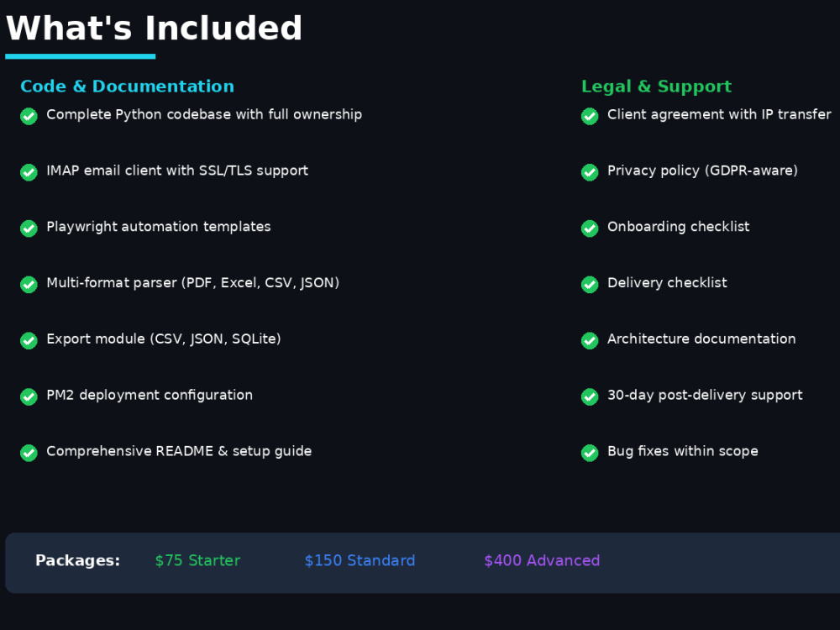840x630 pixels.
Task: Click the 'Delivery checklist' text
Action: (668, 283)
